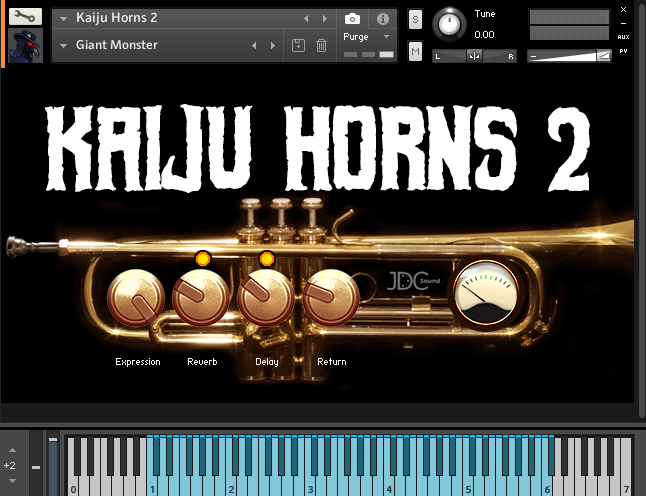Click the Reverb knob
646x496 pixels.
pos(201,297)
